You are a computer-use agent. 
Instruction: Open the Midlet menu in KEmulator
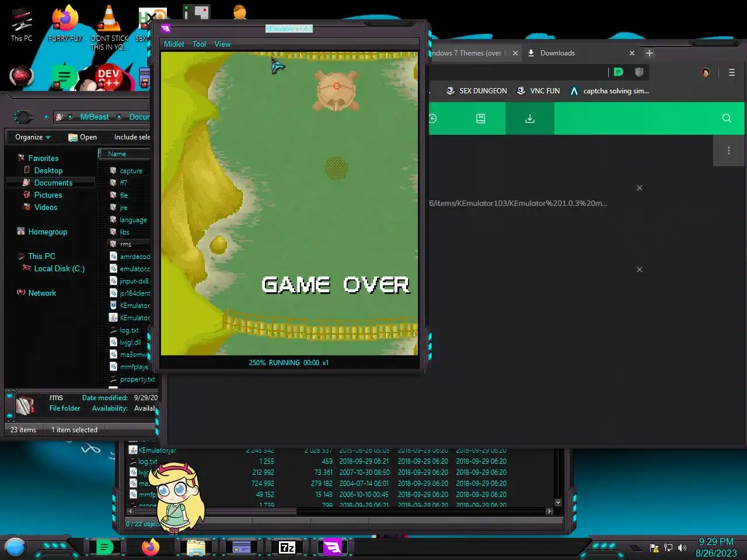[174, 44]
